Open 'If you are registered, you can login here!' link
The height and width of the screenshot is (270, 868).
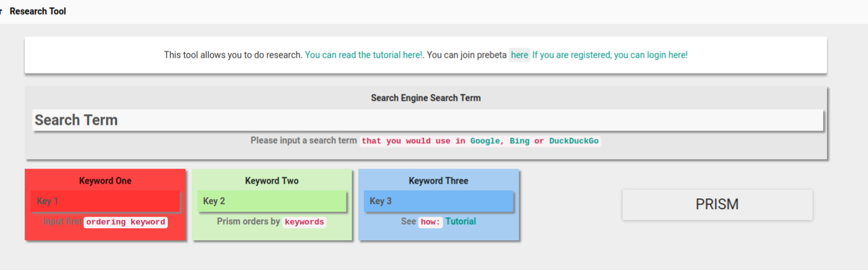[610, 55]
